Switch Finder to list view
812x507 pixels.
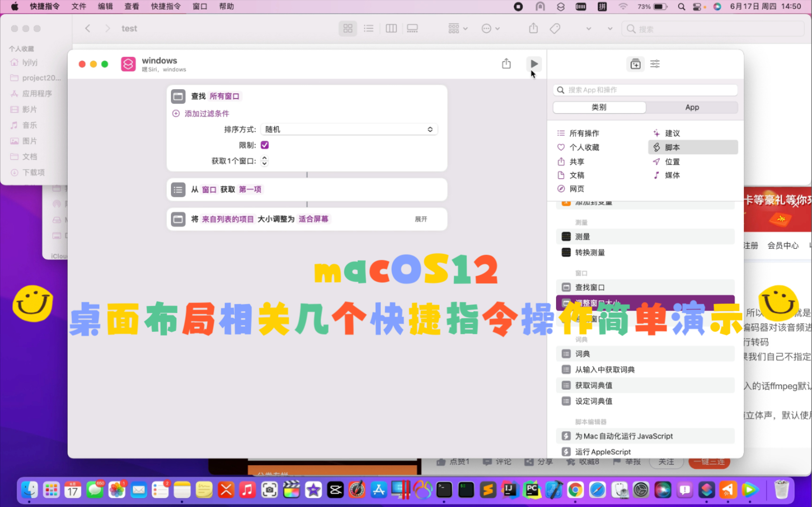point(368,29)
